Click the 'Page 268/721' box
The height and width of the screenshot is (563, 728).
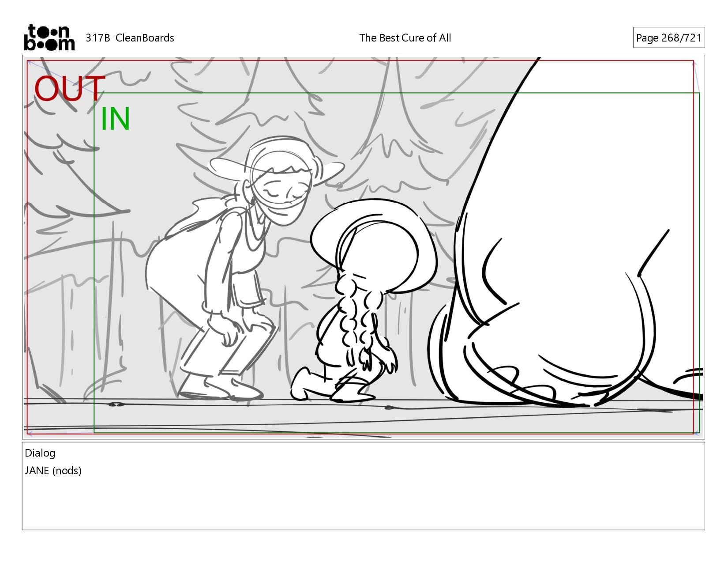coord(668,38)
